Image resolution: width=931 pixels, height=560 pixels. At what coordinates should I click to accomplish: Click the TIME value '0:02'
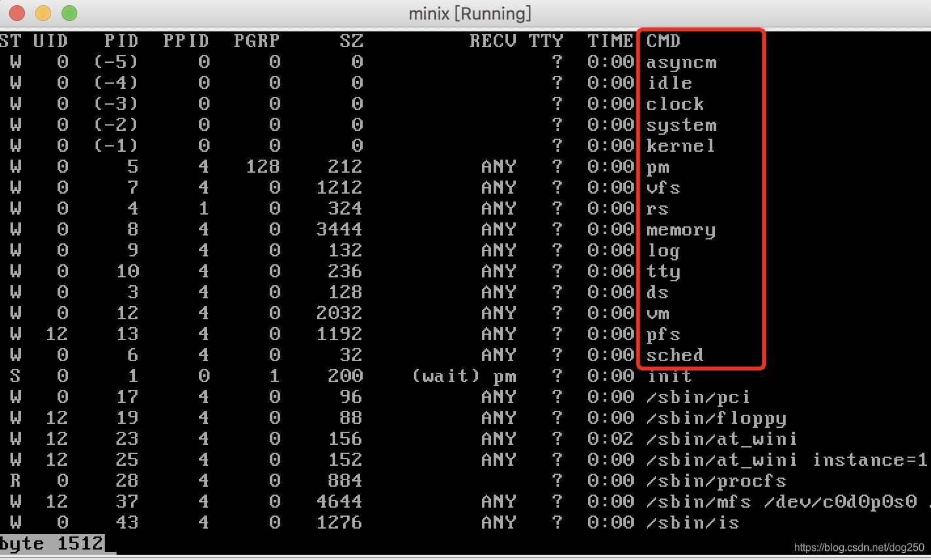[x=610, y=439]
